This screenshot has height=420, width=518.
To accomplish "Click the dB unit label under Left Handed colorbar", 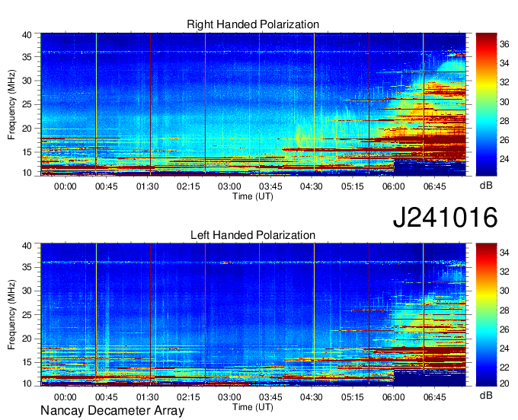I will 486,396.
